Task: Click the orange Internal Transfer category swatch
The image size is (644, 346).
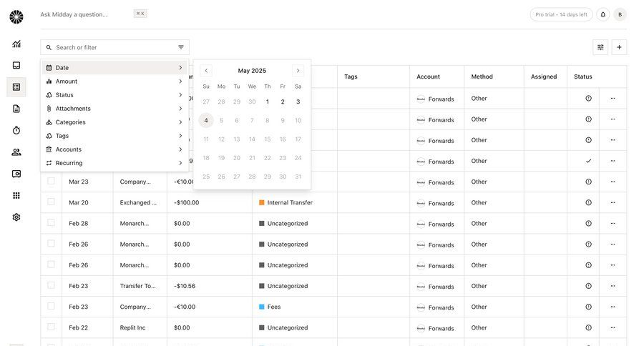Action: (262, 203)
